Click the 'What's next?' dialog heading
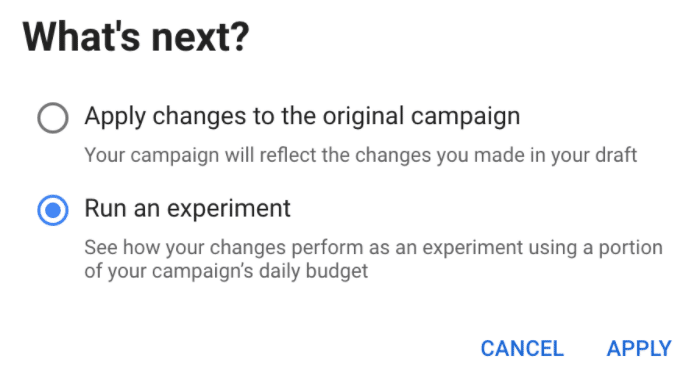 (136, 37)
